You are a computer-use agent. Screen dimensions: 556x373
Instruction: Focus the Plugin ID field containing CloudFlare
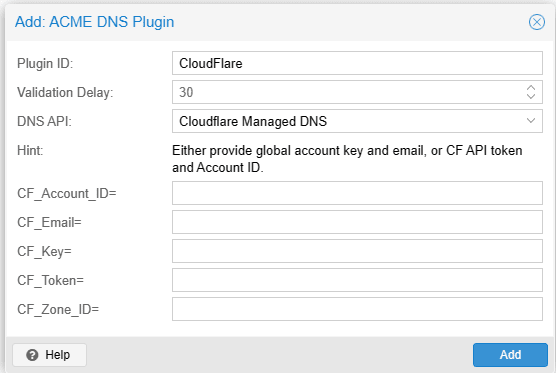click(357, 63)
